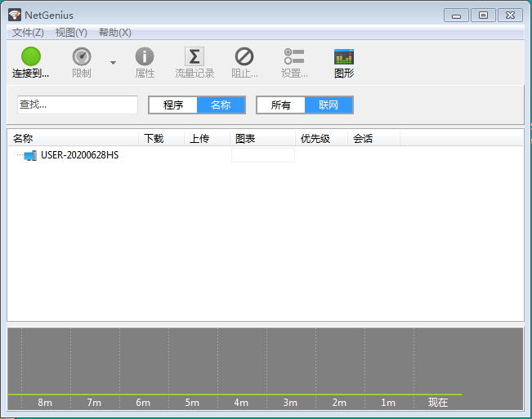
Task: Toggle the 图形 graph view icon
Action: 344,56
